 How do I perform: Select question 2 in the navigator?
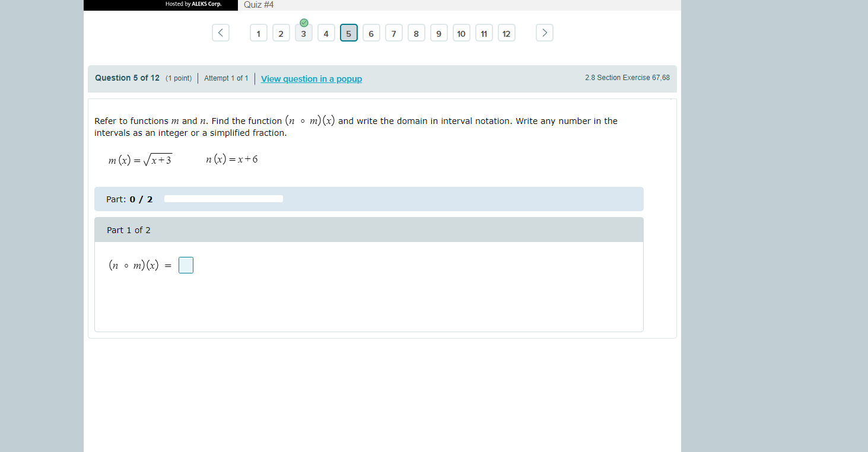coord(281,33)
